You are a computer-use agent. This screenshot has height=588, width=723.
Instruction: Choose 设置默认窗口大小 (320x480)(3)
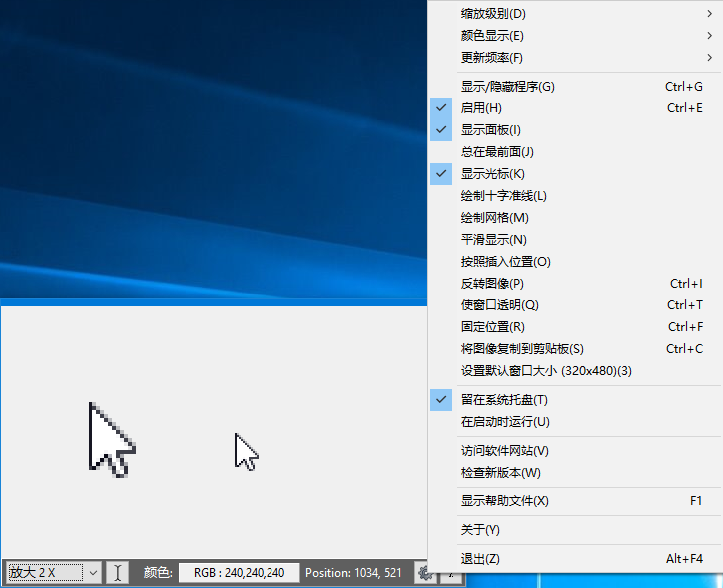(575, 371)
